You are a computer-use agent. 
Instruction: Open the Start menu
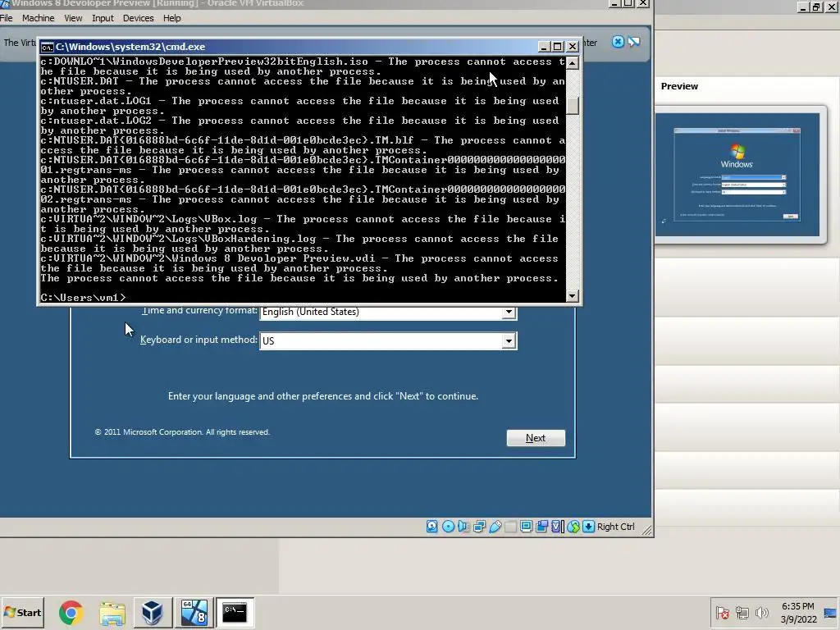pos(22,612)
